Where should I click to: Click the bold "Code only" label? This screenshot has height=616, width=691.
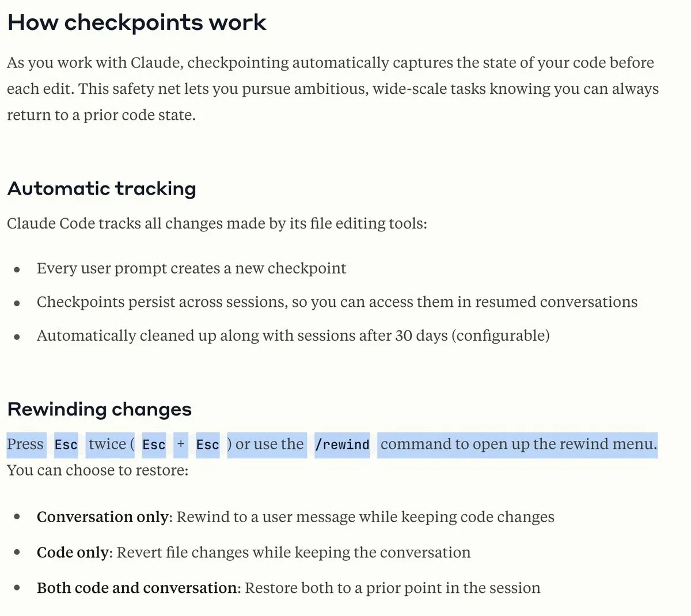(73, 553)
